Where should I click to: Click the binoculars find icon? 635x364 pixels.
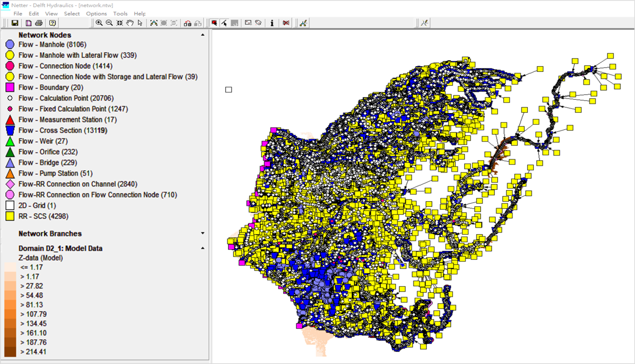coord(187,23)
